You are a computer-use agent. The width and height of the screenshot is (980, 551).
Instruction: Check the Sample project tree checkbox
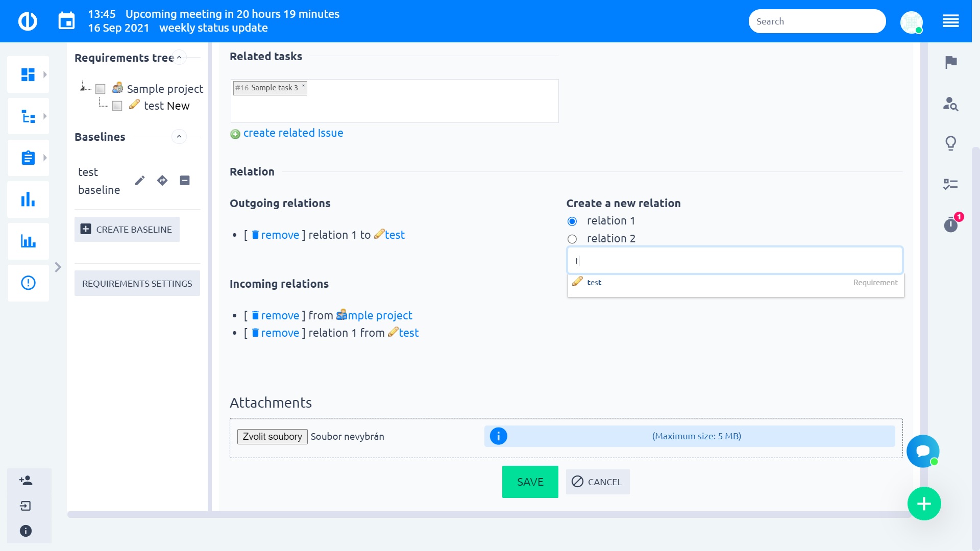[101, 89]
